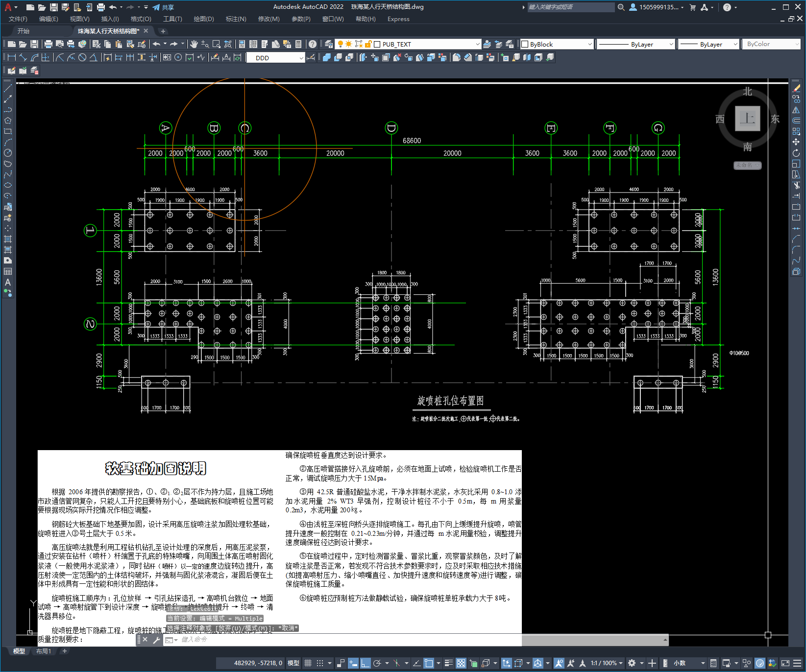Click the account sign-in 1505999135 button
The image size is (806, 672).
point(656,7)
